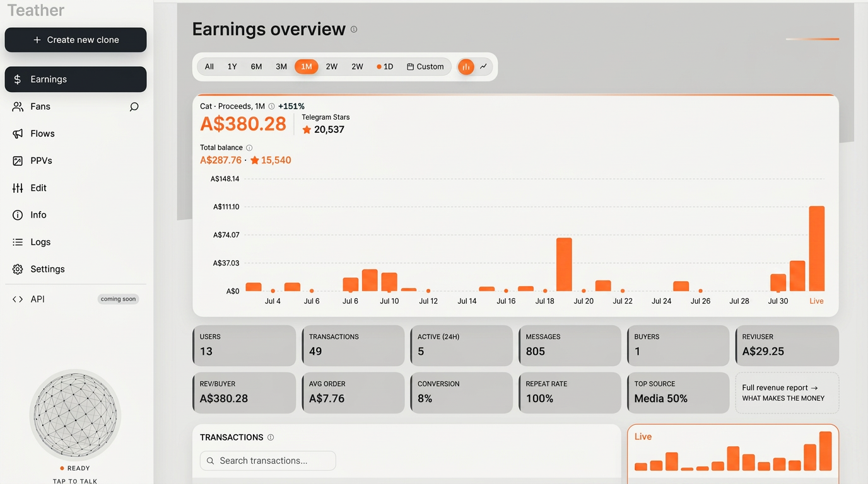The height and width of the screenshot is (484, 868).
Task: Click the Telegram Stars star icon
Action: (307, 130)
